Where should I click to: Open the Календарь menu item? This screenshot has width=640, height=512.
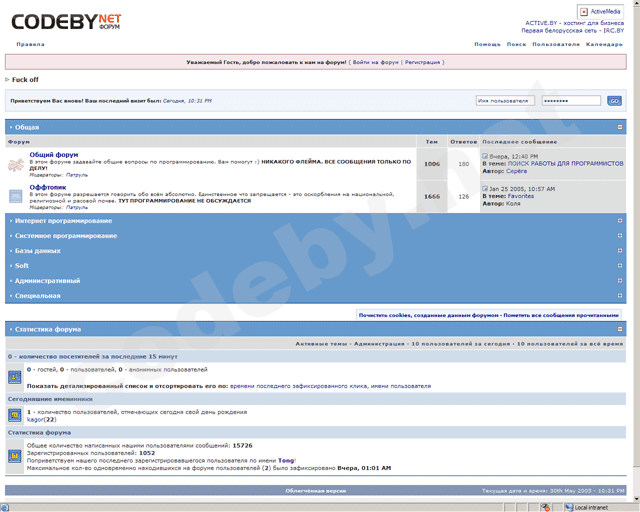click(604, 44)
